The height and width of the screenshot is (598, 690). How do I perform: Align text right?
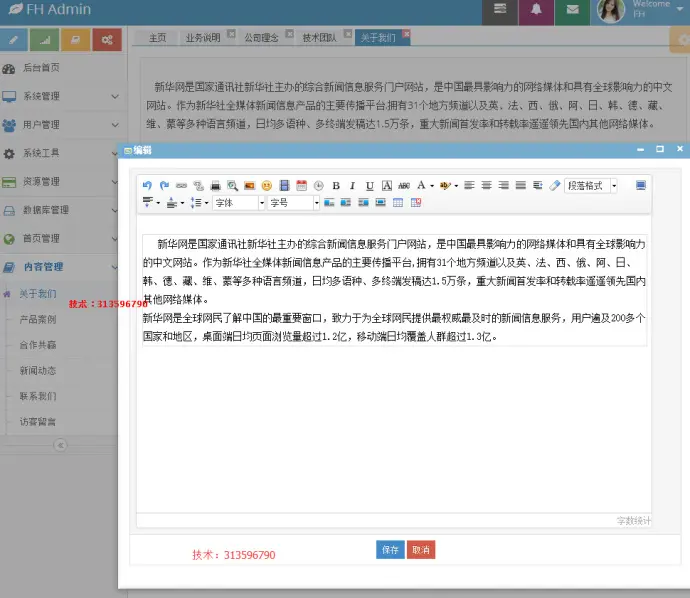tap(503, 185)
